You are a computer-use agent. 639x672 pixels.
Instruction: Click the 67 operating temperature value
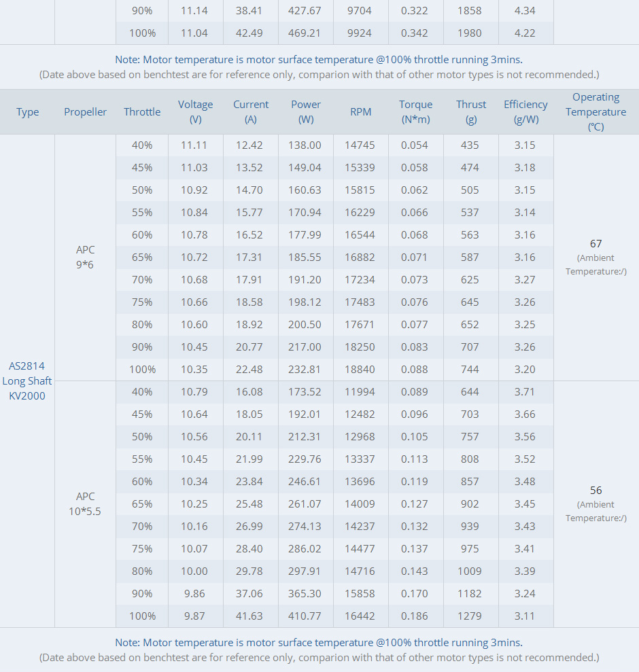[x=595, y=243]
